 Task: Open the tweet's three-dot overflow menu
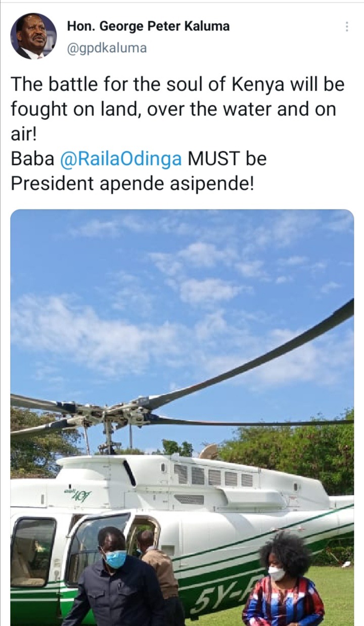click(x=347, y=27)
